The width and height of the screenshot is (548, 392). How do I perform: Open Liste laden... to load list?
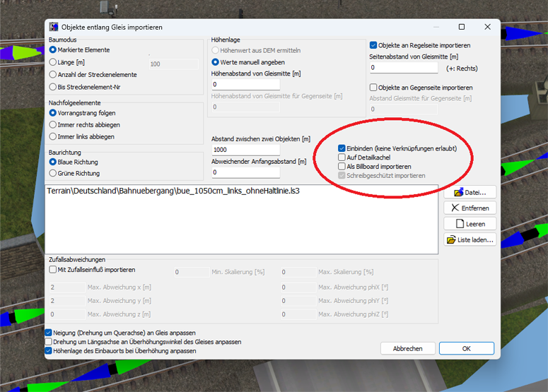coord(470,240)
